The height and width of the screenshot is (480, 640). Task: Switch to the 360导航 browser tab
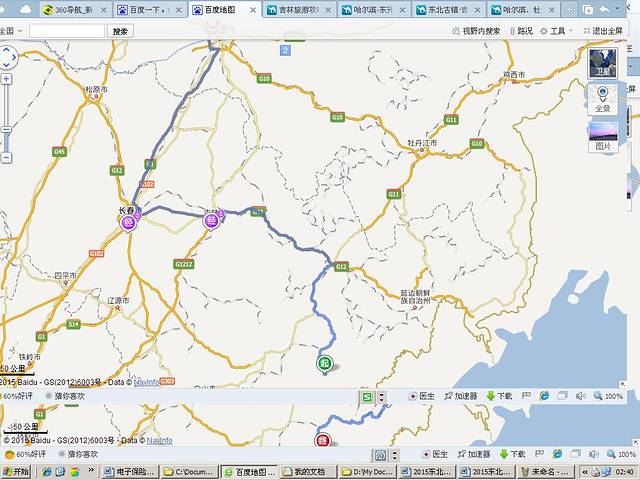click(x=70, y=9)
